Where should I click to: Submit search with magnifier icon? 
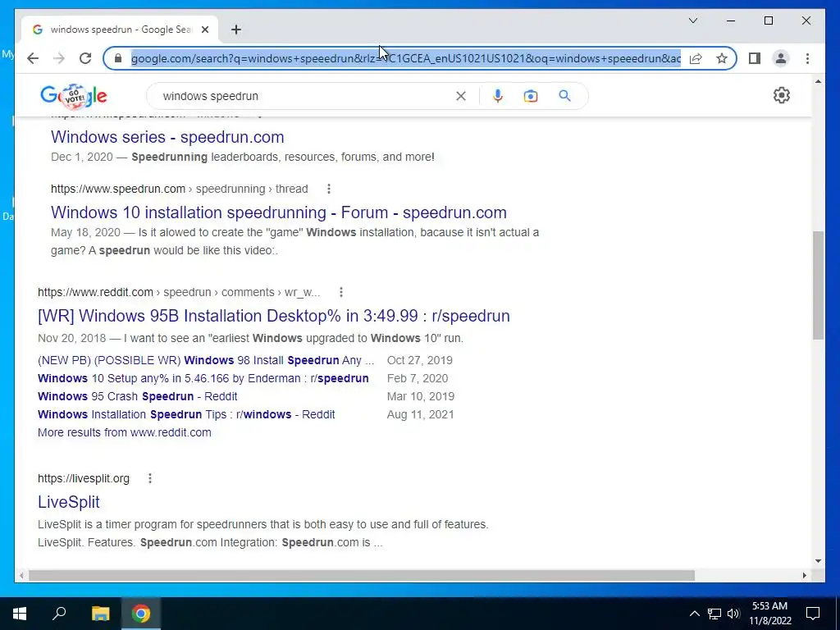(x=564, y=96)
